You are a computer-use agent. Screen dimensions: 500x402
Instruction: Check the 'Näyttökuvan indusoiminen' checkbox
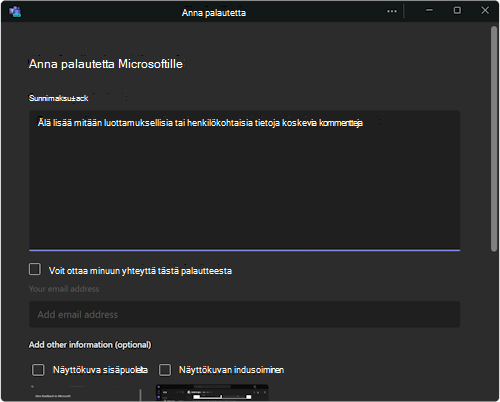(x=165, y=370)
